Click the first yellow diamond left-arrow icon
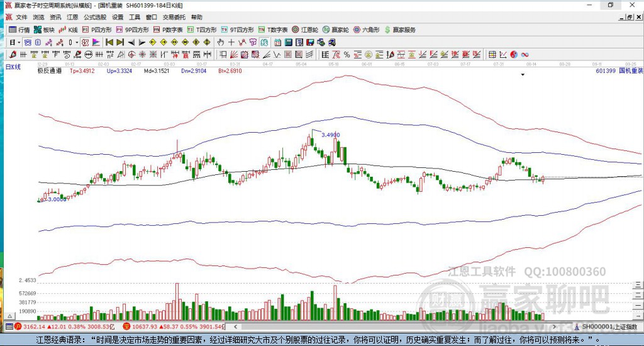This screenshot has width=644, height=346. coord(153,42)
